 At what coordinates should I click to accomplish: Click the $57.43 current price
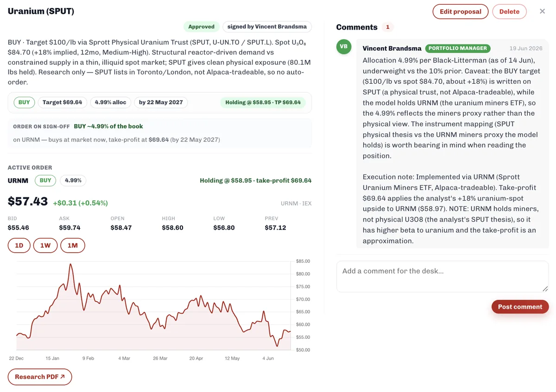(28, 201)
